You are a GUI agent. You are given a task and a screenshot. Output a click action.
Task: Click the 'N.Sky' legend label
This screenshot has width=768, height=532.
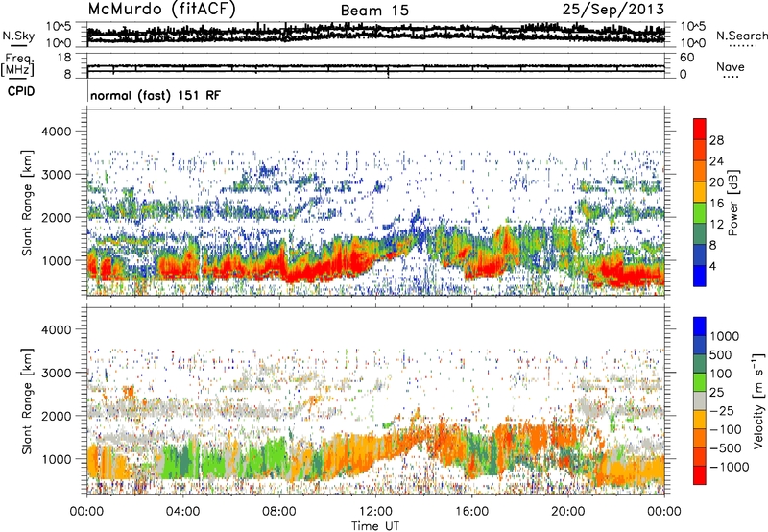tap(18, 36)
